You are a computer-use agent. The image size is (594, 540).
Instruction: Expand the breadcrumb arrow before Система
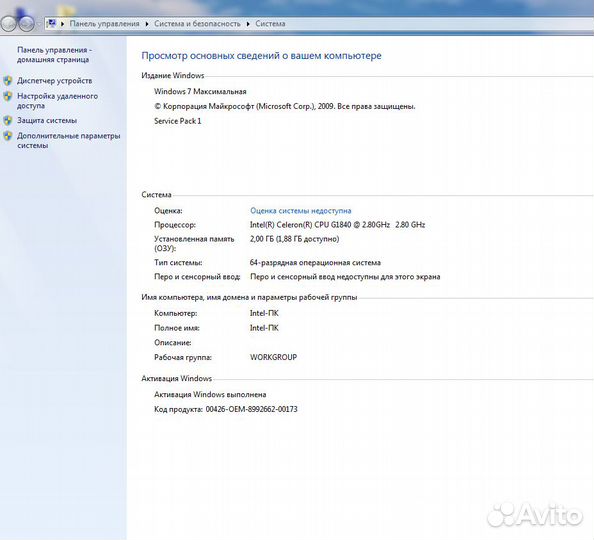coord(248,24)
